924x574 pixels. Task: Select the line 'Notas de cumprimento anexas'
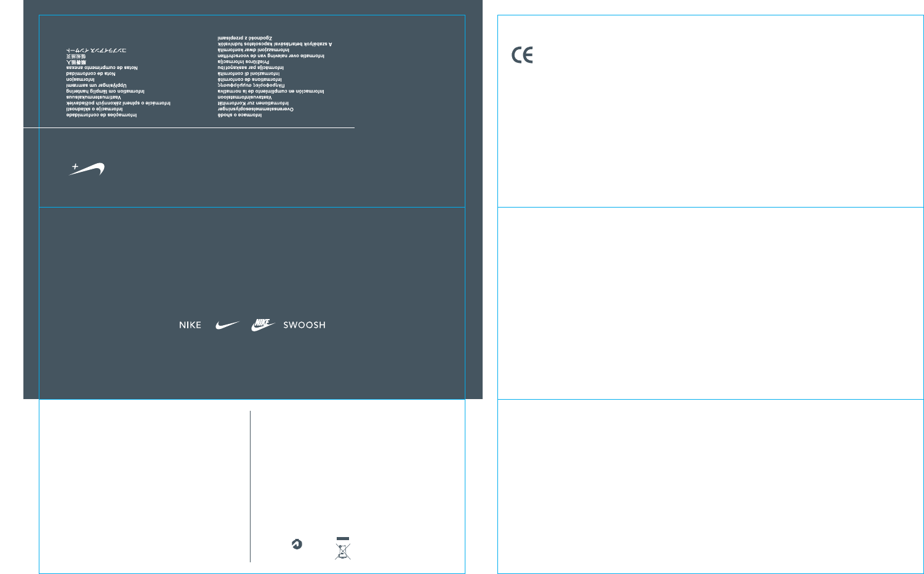102,67
